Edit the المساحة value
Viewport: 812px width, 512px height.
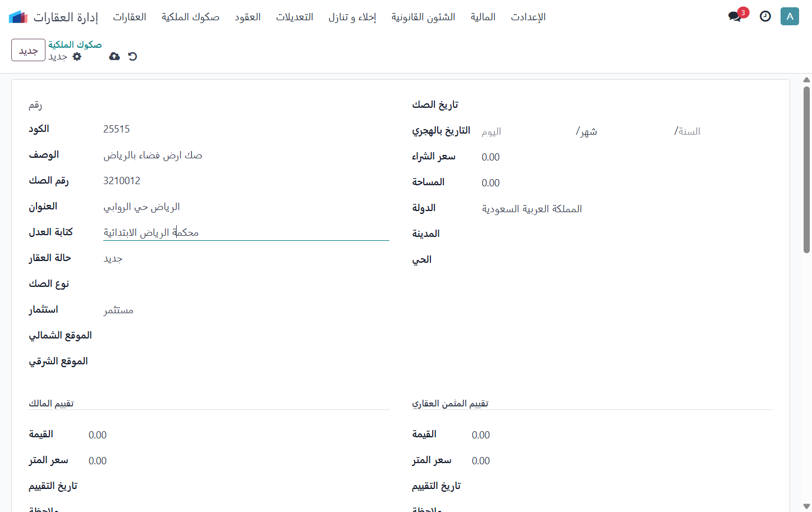tap(627, 183)
